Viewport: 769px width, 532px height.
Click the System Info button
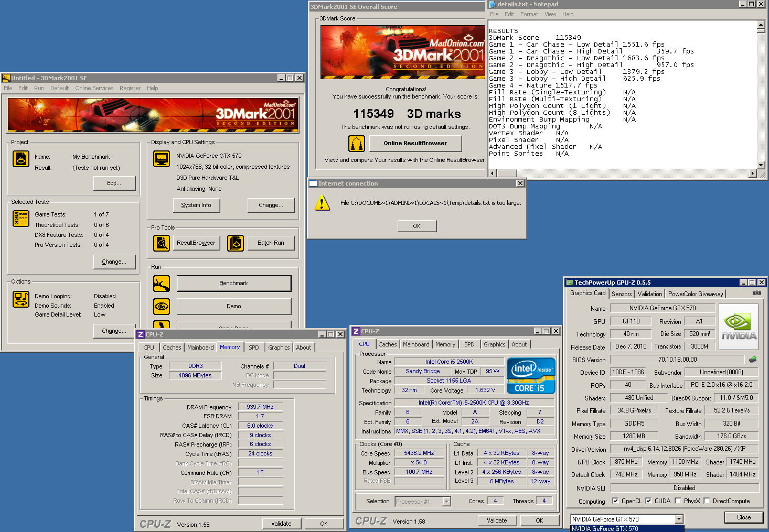(x=196, y=205)
